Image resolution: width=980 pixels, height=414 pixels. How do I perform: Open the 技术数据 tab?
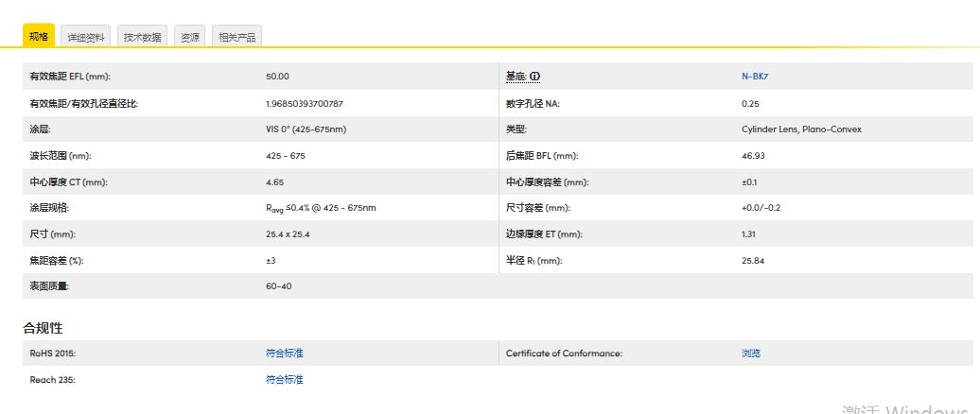(x=143, y=38)
